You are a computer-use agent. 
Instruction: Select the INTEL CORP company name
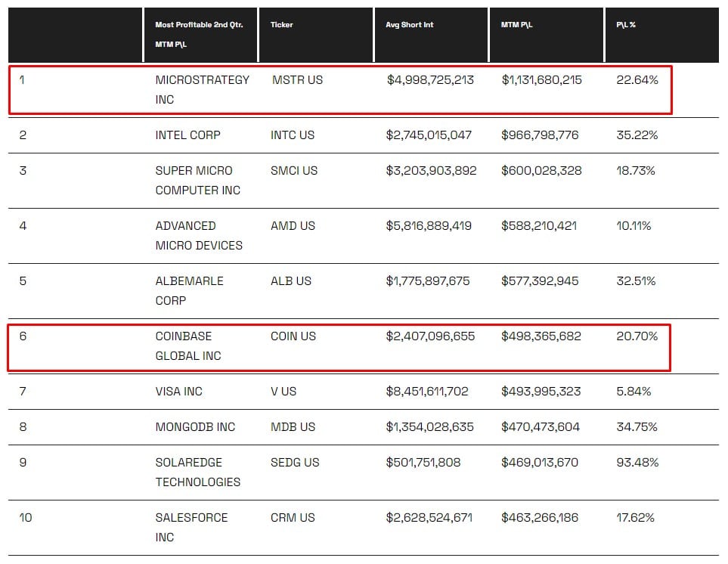click(x=188, y=135)
